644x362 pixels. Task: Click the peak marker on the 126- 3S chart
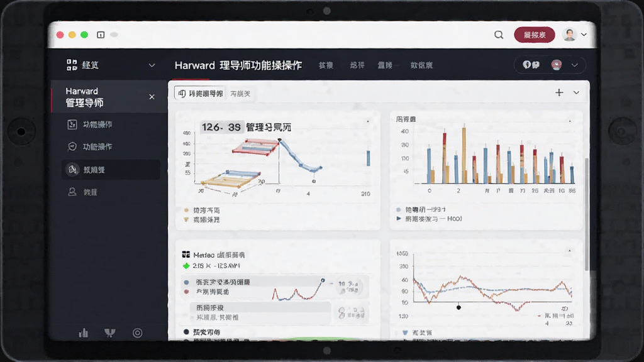[279, 140]
